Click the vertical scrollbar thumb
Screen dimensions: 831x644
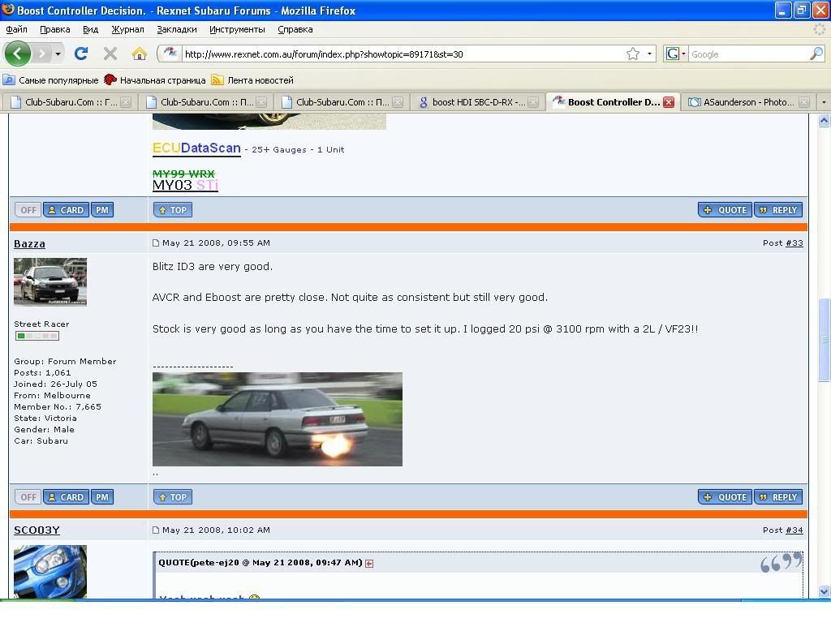(x=825, y=340)
